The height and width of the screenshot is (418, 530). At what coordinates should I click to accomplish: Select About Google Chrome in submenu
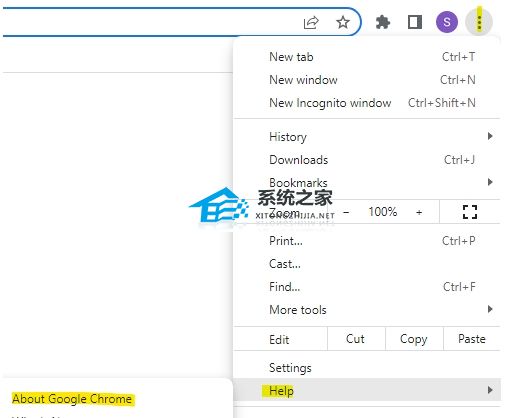tap(72, 399)
